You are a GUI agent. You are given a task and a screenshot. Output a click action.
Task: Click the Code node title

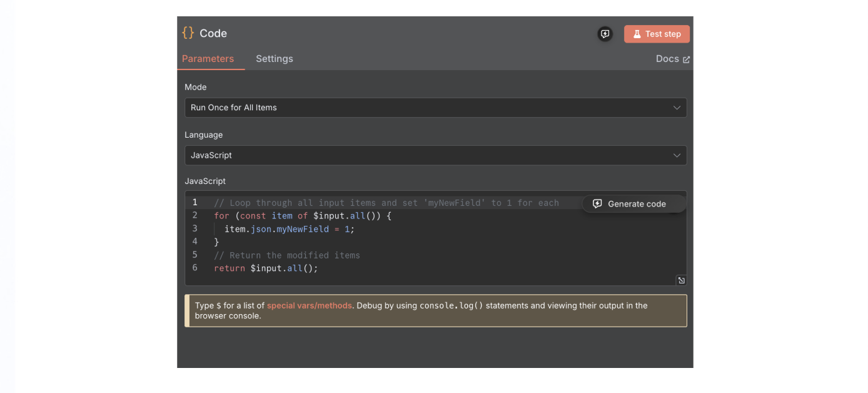coord(213,33)
